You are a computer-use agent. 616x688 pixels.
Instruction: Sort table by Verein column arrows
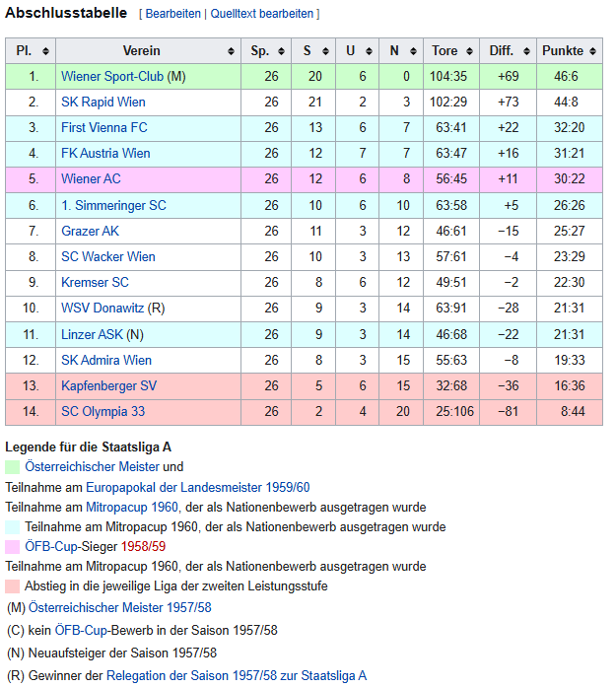point(231,51)
